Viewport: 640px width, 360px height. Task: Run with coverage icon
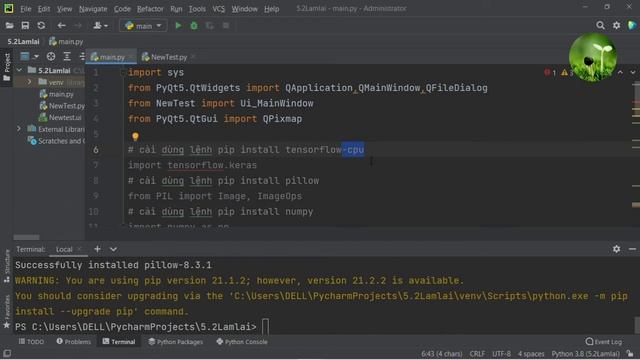(210, 25)
